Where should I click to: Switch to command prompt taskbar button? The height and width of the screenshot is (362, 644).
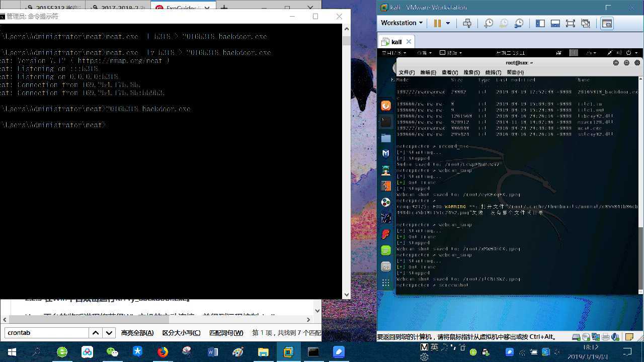click(313, 352)
